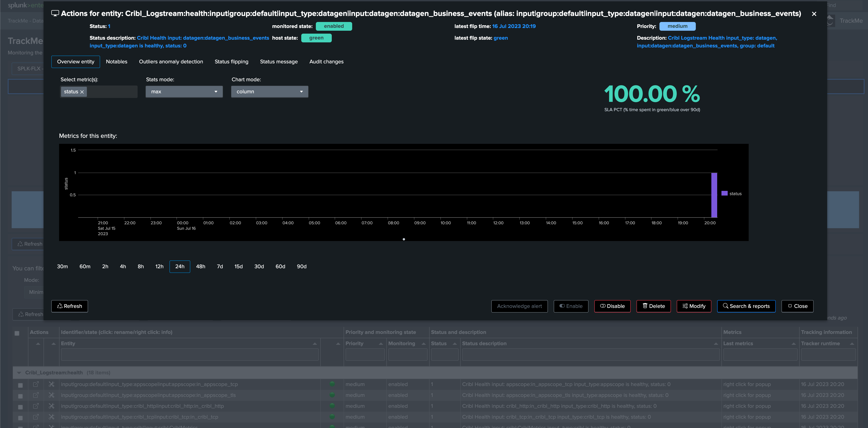868x428 pixels.
Task: Open the Outliers anomaly detection tab
Action: click(171, 62)
